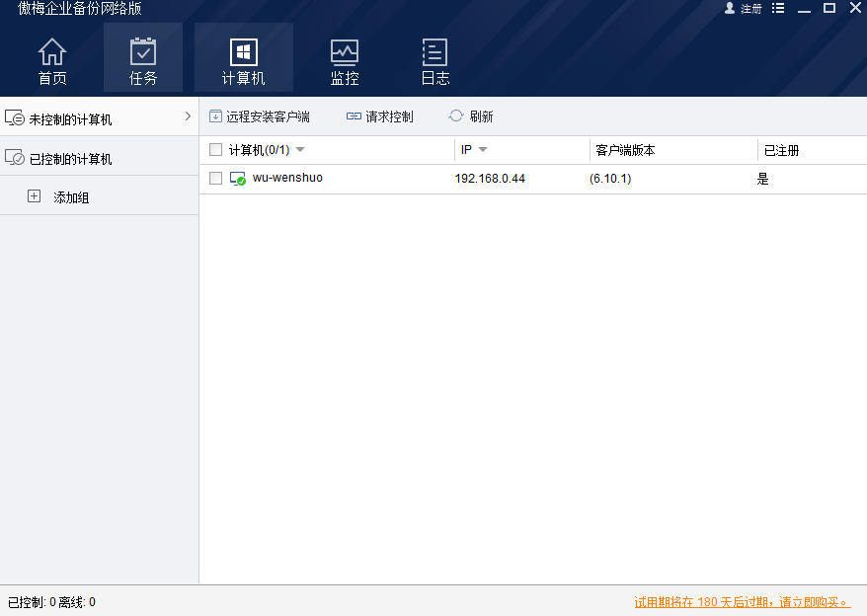867x616 pixels.
Task: Open the list menu icon in title bar
Action: [778, 8]
